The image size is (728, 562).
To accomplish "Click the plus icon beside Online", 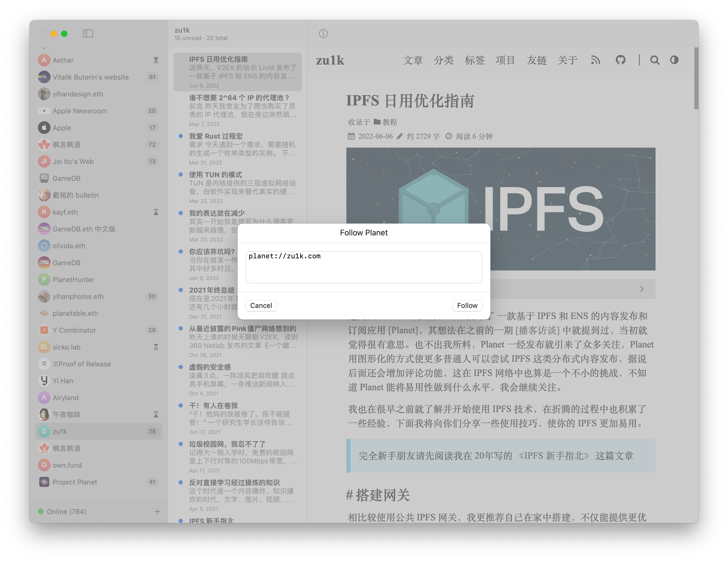I will 157,511.
